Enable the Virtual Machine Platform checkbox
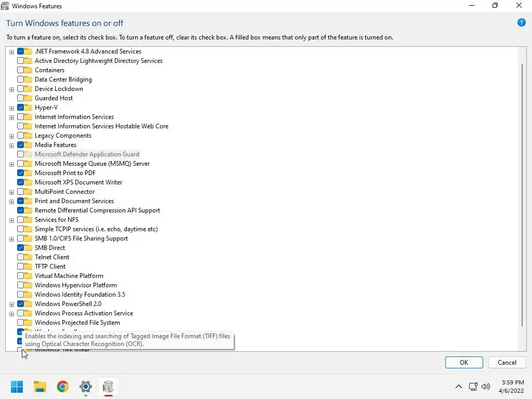The width and height of the screenshot is (532, 399). pos(20,276)
